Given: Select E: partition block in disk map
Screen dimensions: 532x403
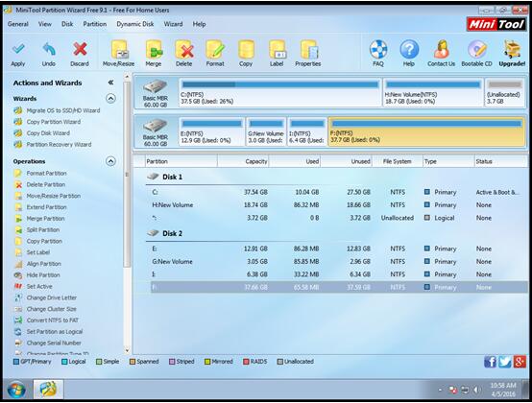Looking at the screenshot, I should 211,131.
